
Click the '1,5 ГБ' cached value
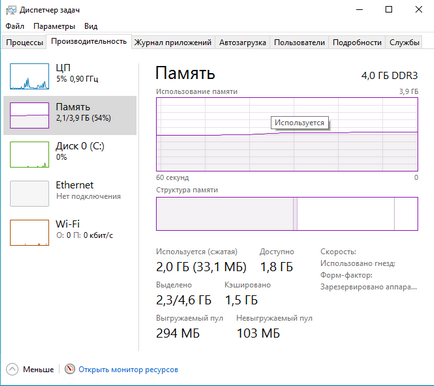[241, 300]
